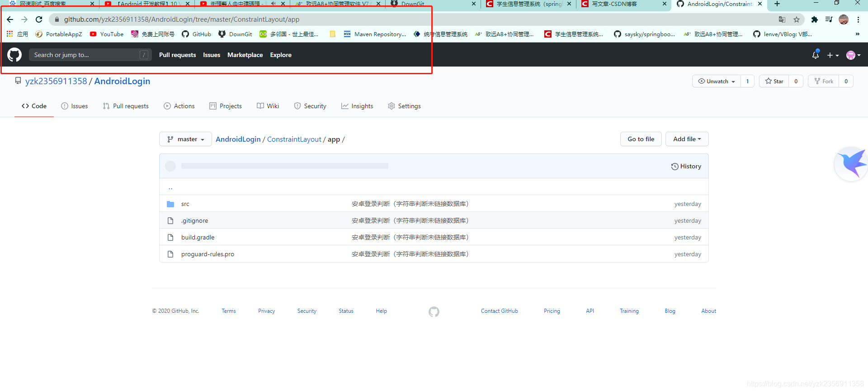Screen dimensions: 868x392
Task: Click the footer GitHub mark icon
Action: pos(434,311)
